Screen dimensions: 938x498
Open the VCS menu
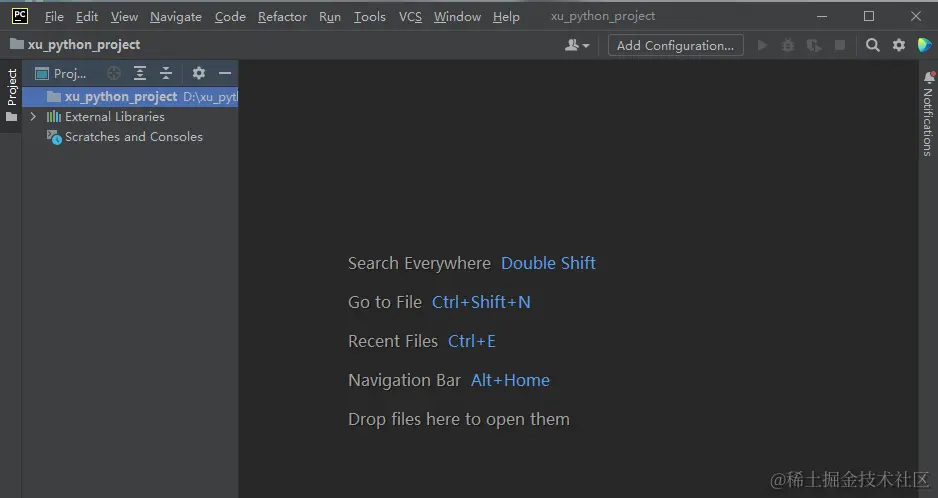(410, 17)
